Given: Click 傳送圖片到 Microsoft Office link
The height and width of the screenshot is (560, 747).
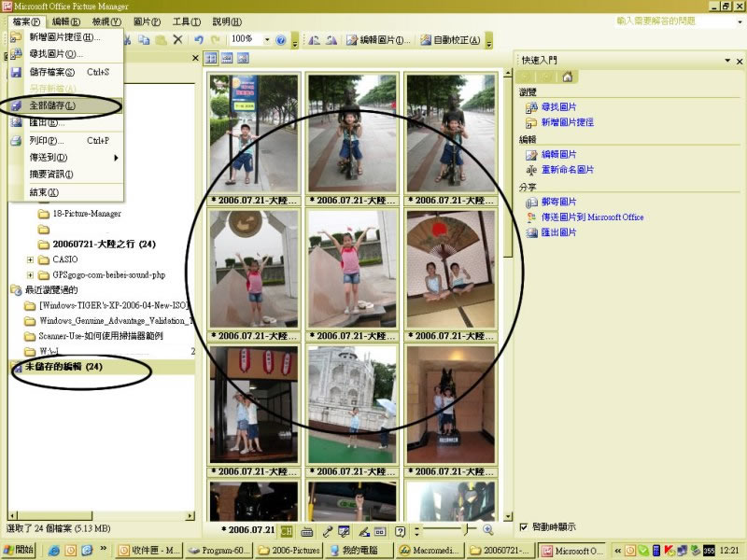Looking at the screenshot, I should pos(592,217).
